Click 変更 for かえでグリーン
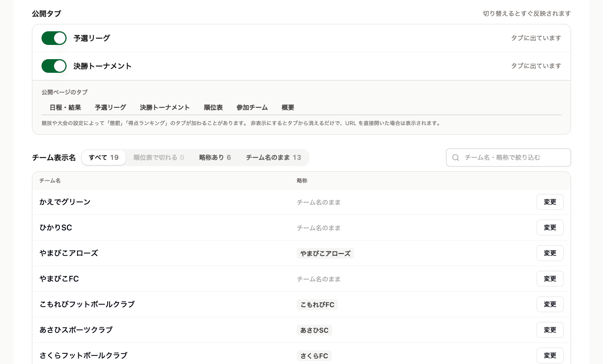Screen dimensions: 603x364 tap(550, 202)
